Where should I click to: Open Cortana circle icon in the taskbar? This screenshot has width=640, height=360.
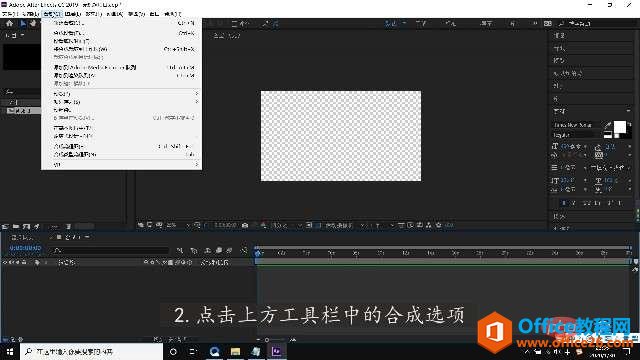[173, 351]
